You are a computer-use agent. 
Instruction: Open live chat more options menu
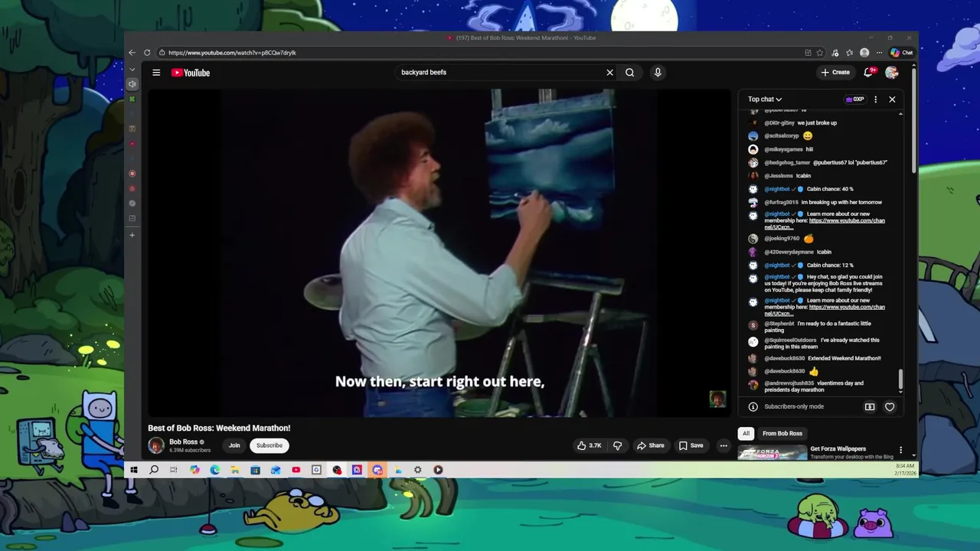875,99
